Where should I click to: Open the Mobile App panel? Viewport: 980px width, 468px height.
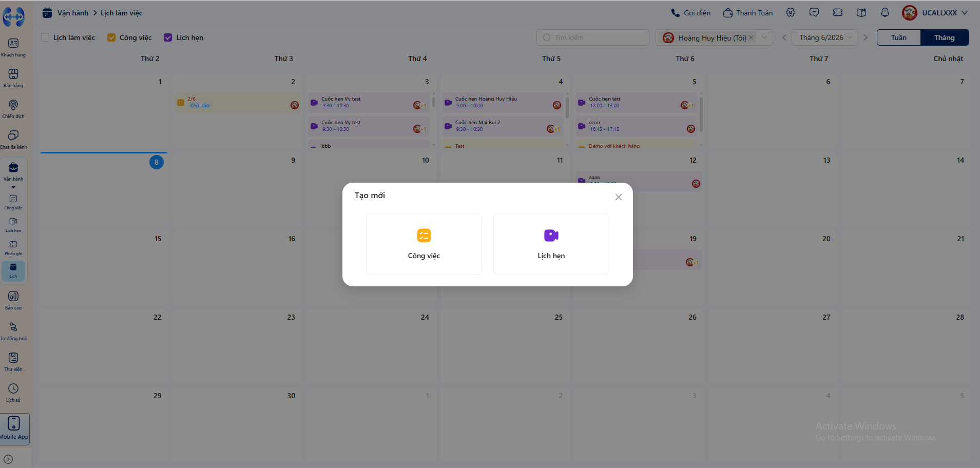point(14,428)
